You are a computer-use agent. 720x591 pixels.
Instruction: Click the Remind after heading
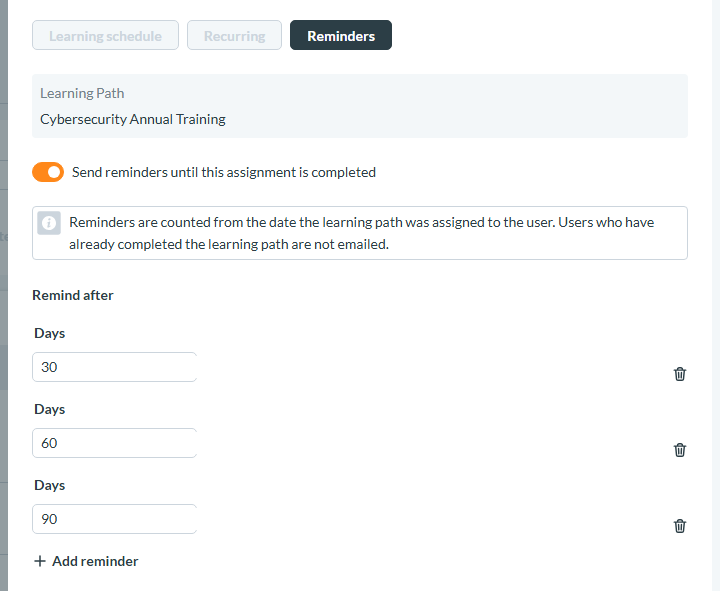click(73, 295)
